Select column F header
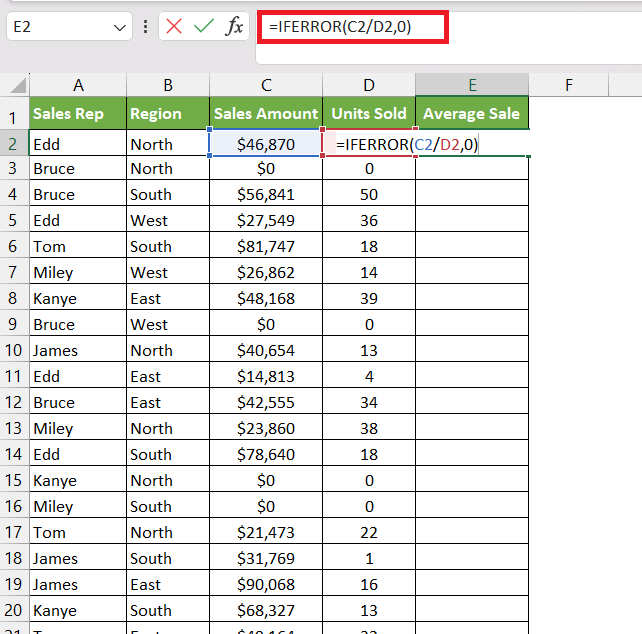The width and height of the screenshot is (642, 634). (568, 85)
